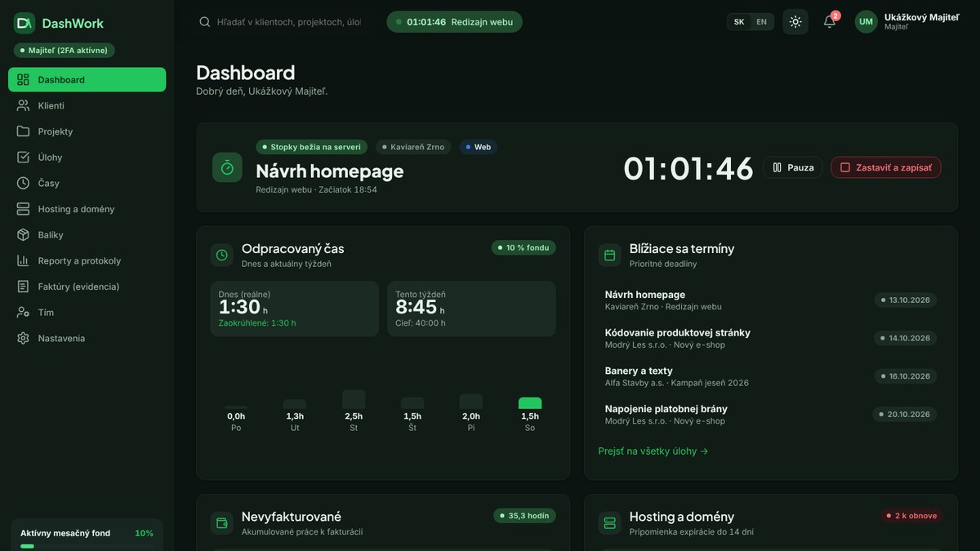Image resolution: width=980 pixels, height=551 pixels.
Task: Click the 2 k obnove badge
Action: click(911, 516)
